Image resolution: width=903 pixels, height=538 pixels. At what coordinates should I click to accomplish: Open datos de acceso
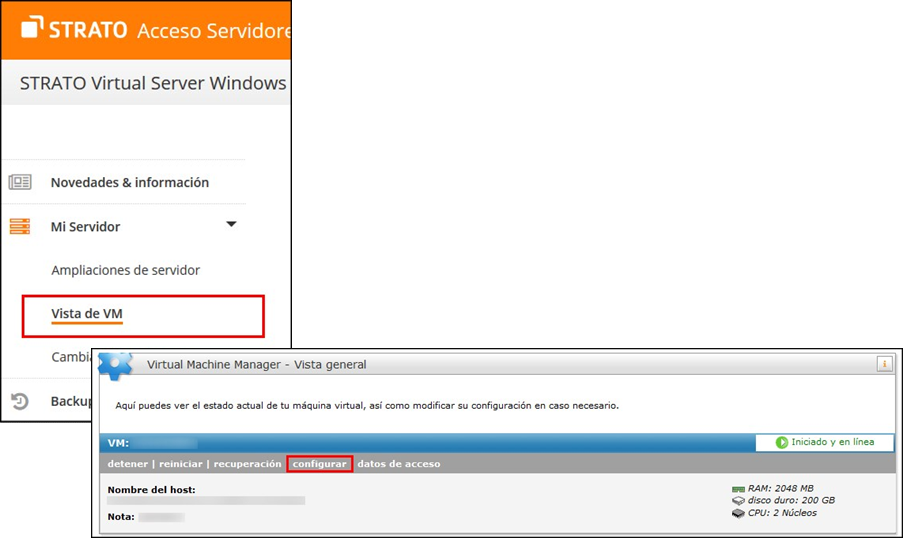click(x=398, y=464)
